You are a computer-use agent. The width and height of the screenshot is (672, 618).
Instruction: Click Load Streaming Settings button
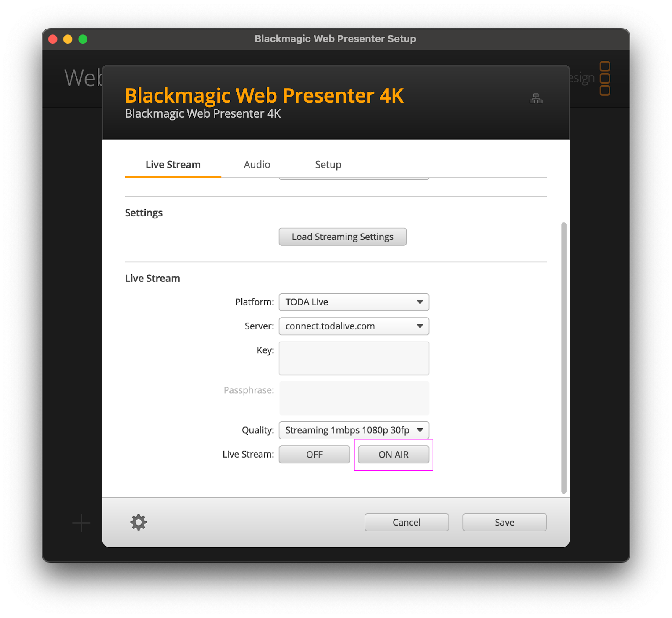pos(343,237)
